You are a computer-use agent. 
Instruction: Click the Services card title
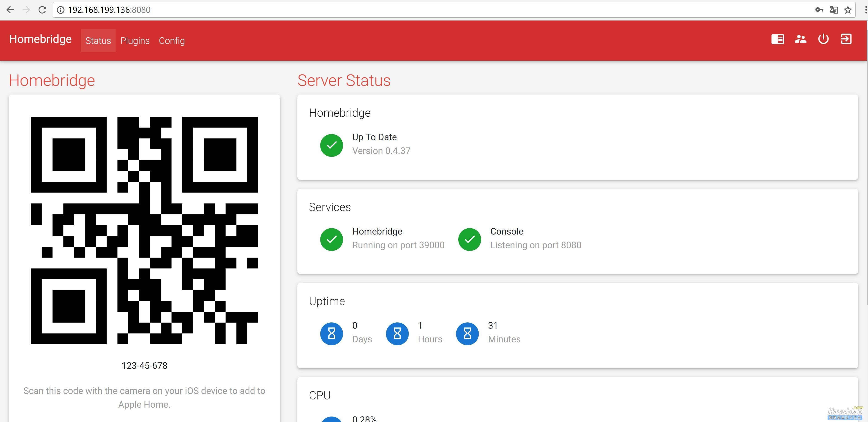coord(330,207)
